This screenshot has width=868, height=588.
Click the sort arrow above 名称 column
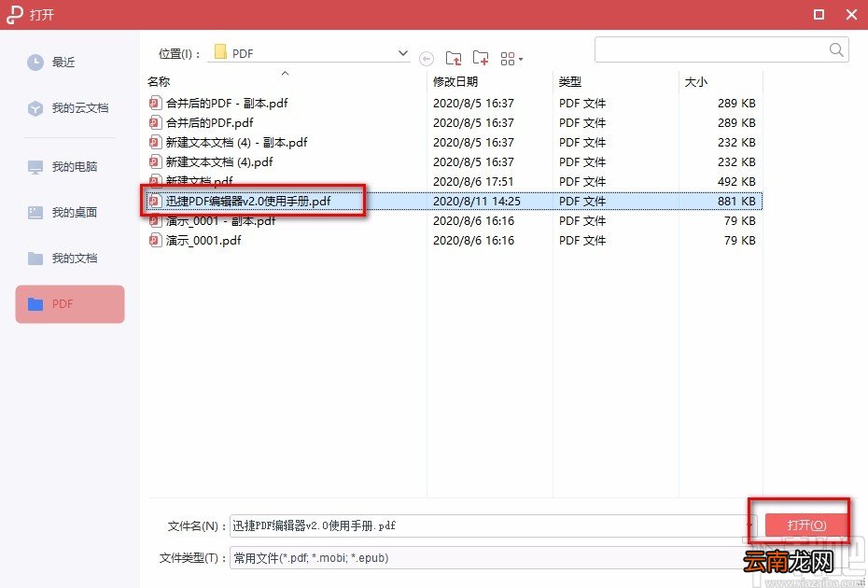(x=285, y=73)
